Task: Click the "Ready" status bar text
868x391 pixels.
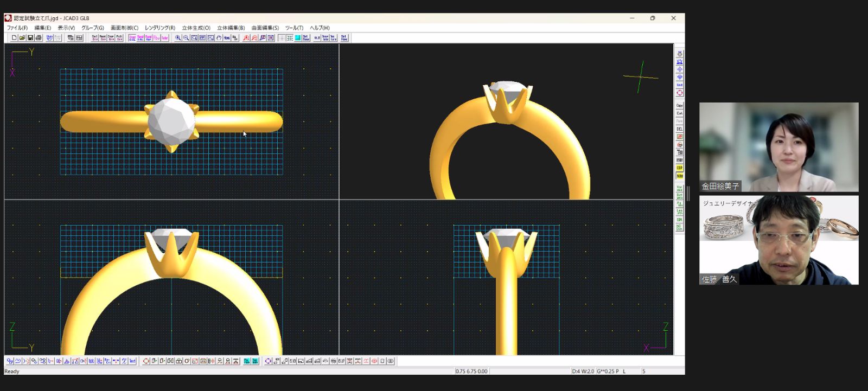Action: click(x=12, y=371)
